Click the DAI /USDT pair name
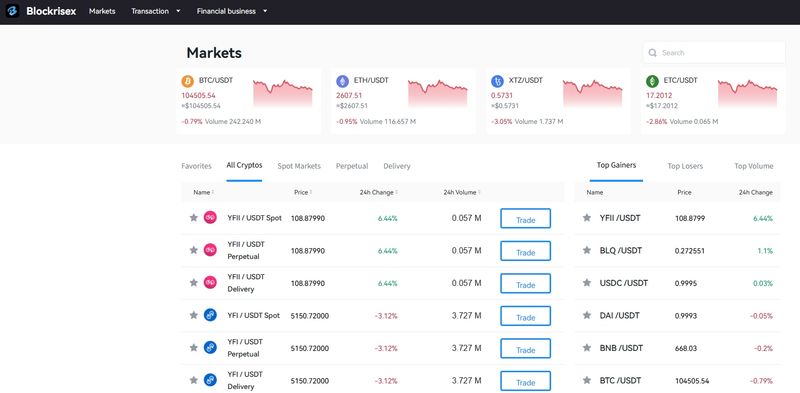800x393 pixels. coord(620,316)
